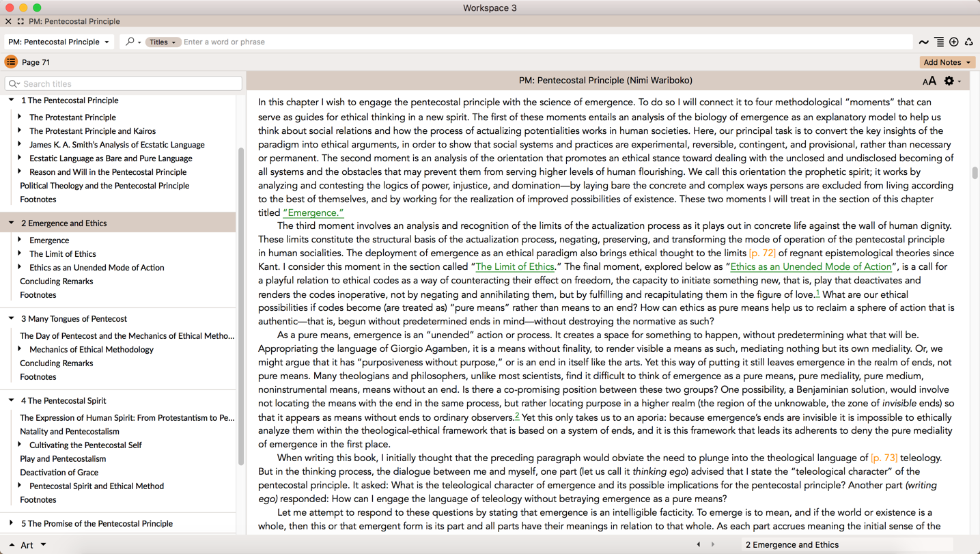The height and width of the screenshot is (554, 980).
Task: Collapse chapter 4 The Pentecostal Spirit
Action: [12, 400]
